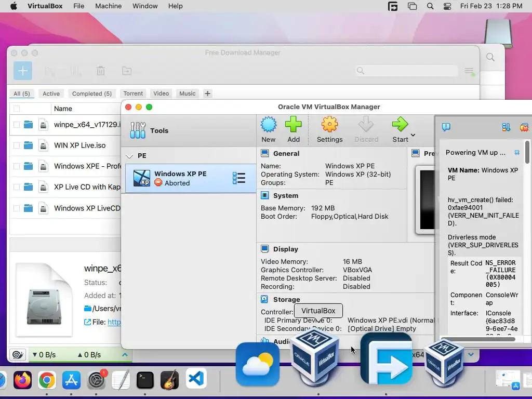Open Control Center in menu bar
Viewport: 532px width, 399px height.
click(x=447, y=6)
